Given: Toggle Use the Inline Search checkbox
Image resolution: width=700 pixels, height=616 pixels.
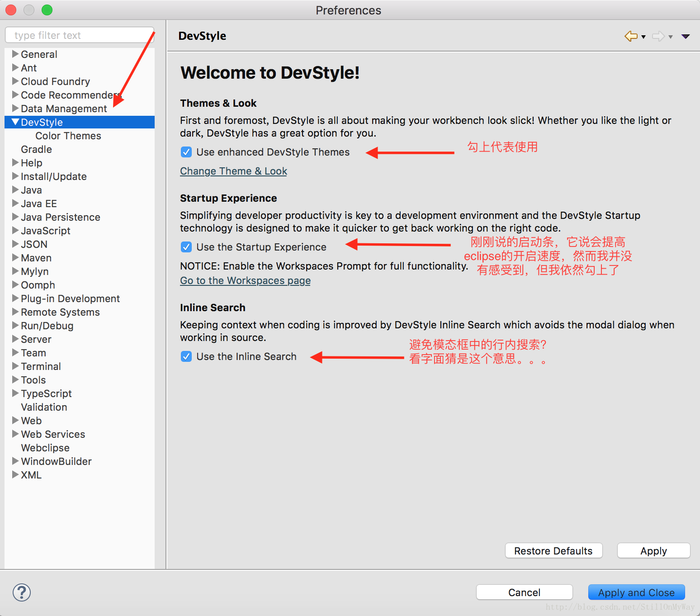Looking at the screenshot, I should 186,356.
